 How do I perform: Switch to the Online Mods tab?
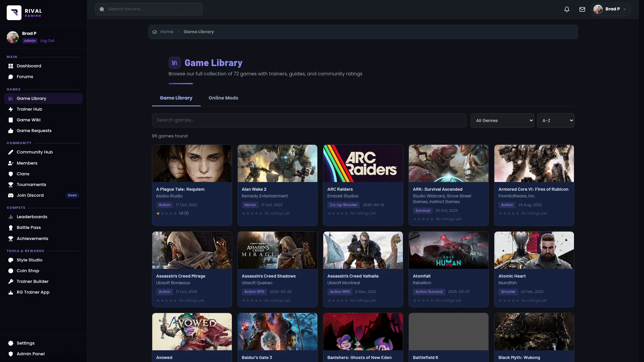(x=223, y=98)
